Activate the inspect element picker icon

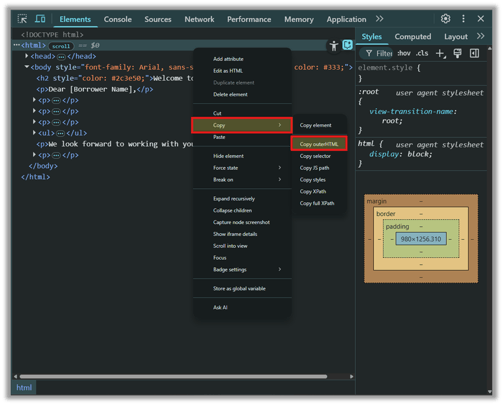point(22,19)
